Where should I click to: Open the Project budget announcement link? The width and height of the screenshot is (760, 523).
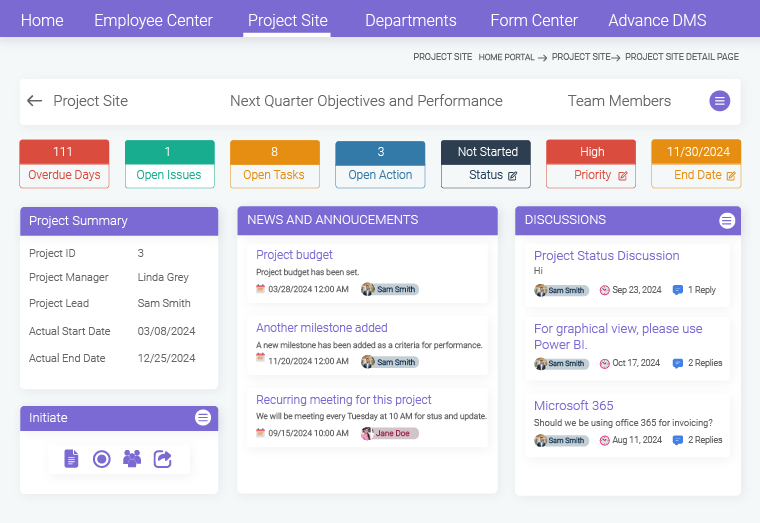294,254
